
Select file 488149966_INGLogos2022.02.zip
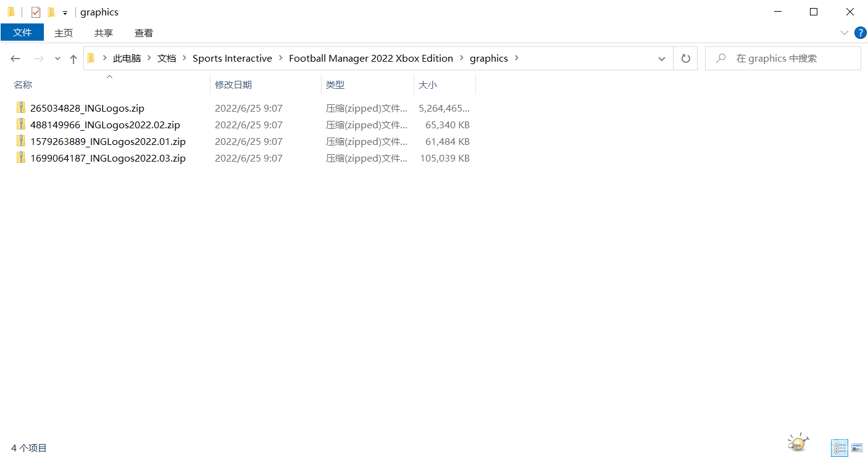point(105,125)
